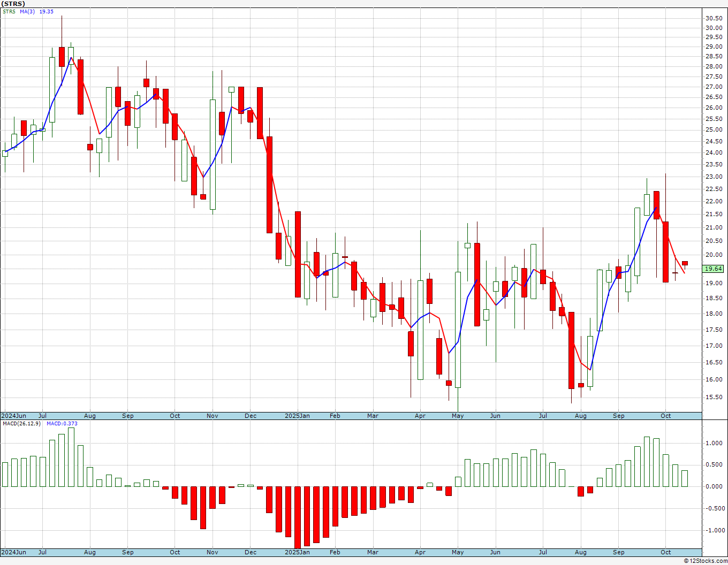
Task: Select the 26.00 price axis label
Action: point(714,108)
